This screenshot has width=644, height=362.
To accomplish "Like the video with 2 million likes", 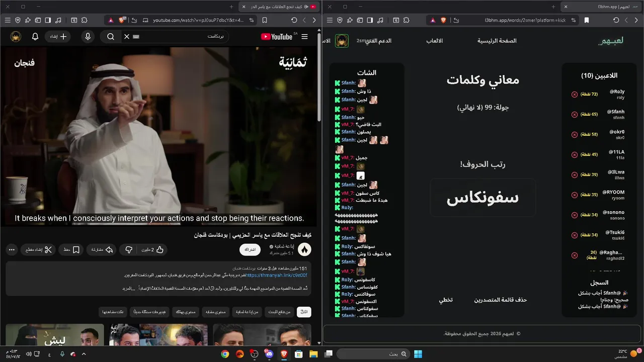I will coord(152,250).
